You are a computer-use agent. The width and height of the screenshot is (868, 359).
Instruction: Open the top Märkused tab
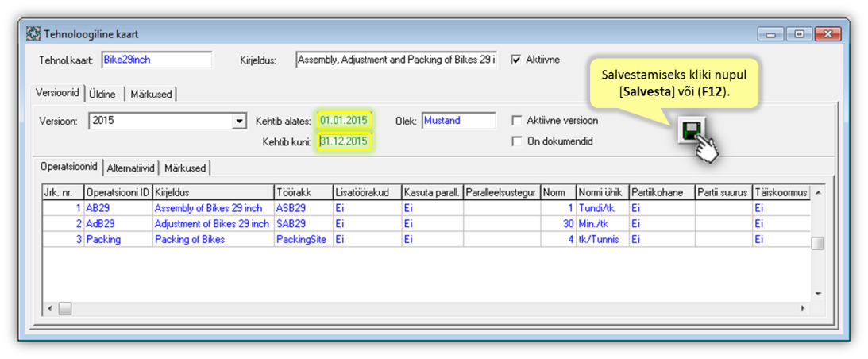pyautogui.click(x=151, y=94)
